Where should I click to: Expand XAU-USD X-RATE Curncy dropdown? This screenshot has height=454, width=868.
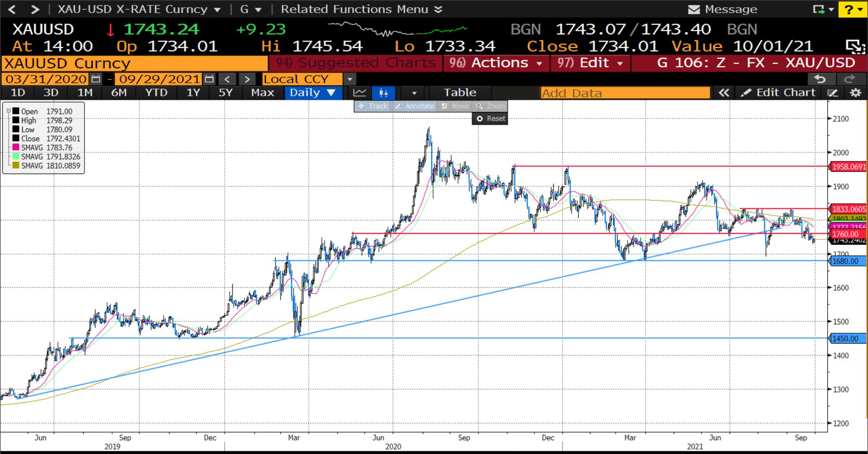tap(140, 9)
